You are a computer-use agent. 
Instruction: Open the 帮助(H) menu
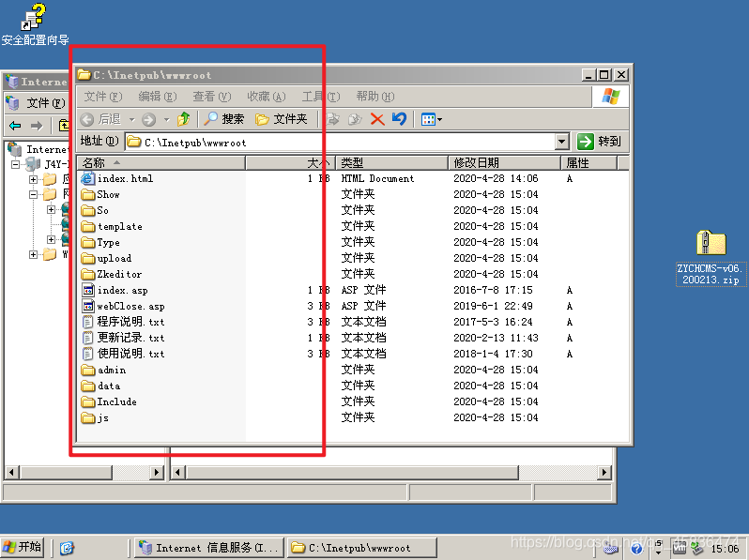(x=375, y=97)
